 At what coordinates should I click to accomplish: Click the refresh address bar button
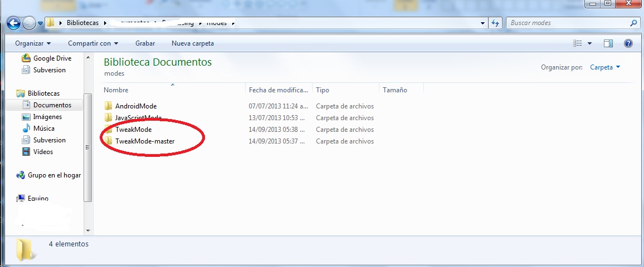coord(495,23)
